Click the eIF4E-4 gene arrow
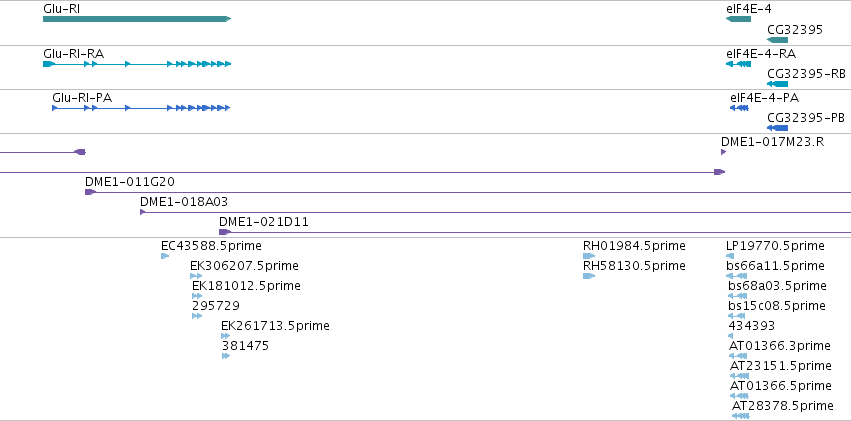The image size is (851, 421). click(738, 19)
